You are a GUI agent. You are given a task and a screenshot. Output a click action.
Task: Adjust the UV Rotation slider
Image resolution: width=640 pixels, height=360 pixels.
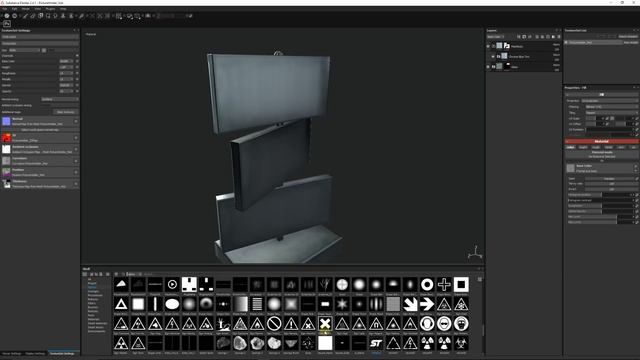(x=610, y=130)
